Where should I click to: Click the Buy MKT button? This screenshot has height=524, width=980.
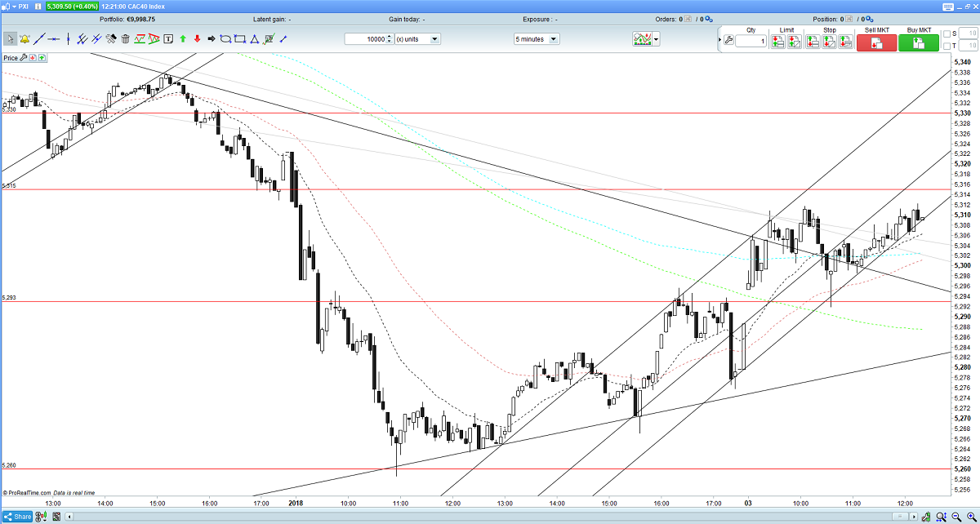click(x=919, y=43)
